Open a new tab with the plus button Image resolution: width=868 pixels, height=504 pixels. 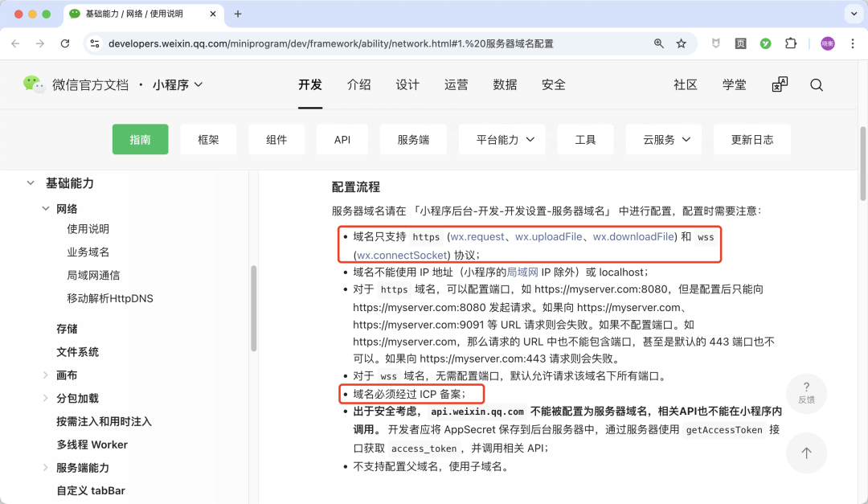point(238,14)
